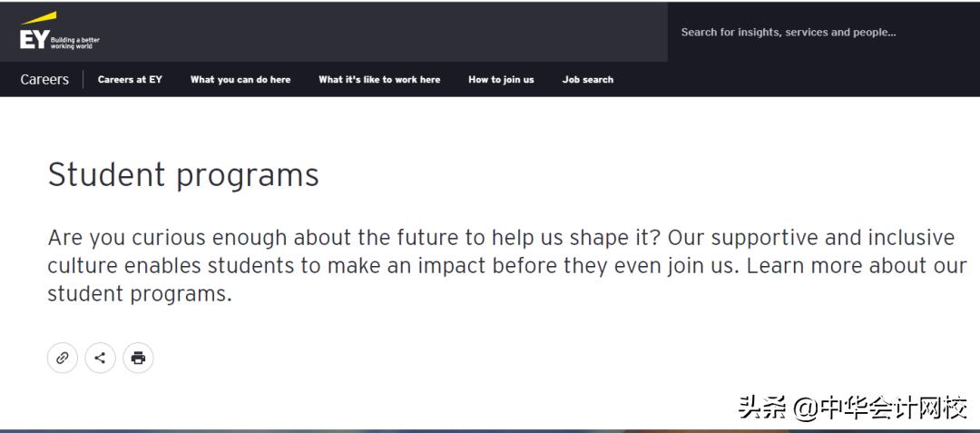Go to the 'Job search' nav item
The height and width of the screenshot is (433, 980).
point(588,80)
